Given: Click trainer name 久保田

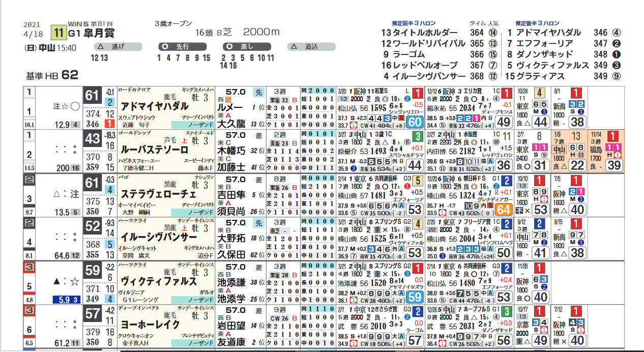Looking at the screenshot, I should tap(231, 255).
